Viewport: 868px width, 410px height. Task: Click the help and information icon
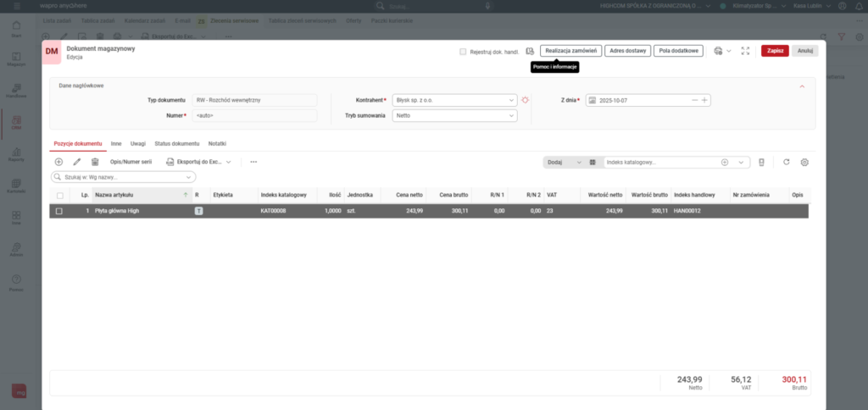click(530, 51)
